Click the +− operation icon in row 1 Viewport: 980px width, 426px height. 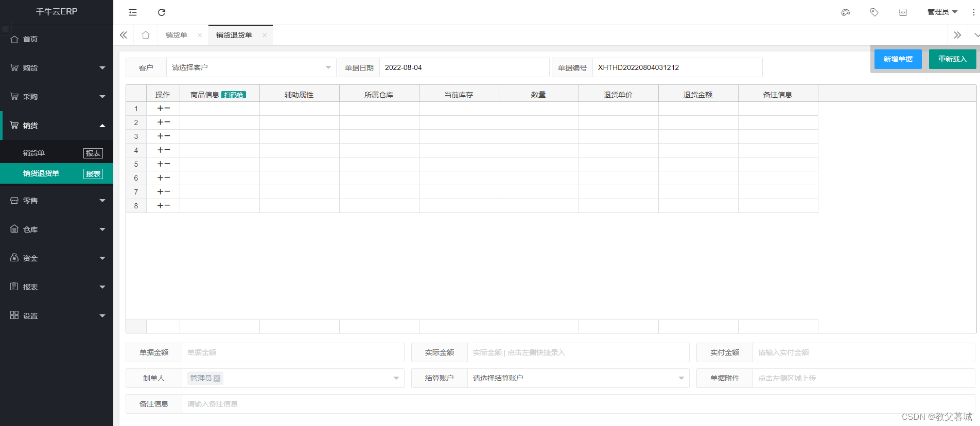click(164, 109)
